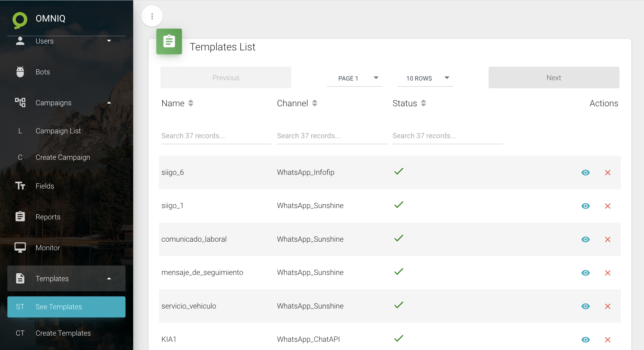Open the PAGE 1 dropdown
This screenshot has height=350, width=644.
pos(354,79)
